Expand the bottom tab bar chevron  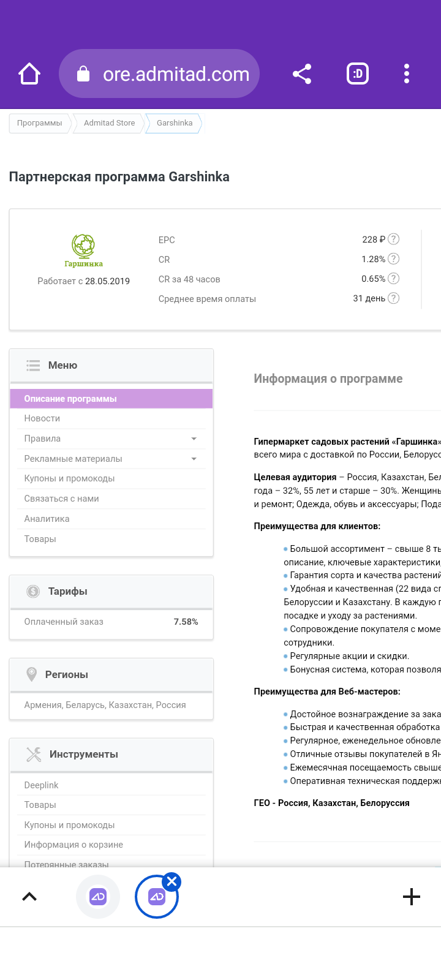coord(29,897)
